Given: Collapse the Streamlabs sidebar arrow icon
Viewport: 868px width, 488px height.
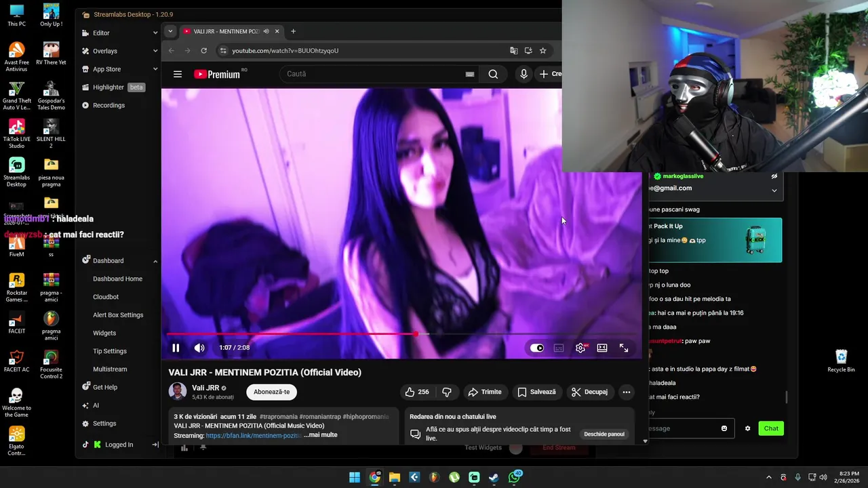Looking at the screenshot, I should [155, 445].
